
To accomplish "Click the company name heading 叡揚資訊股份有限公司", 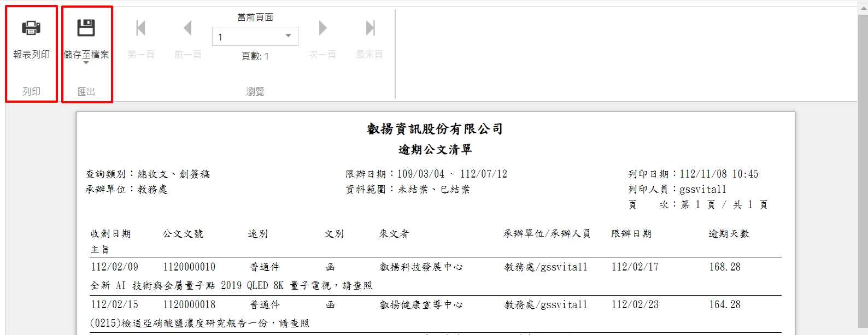I will coord(435,129).
